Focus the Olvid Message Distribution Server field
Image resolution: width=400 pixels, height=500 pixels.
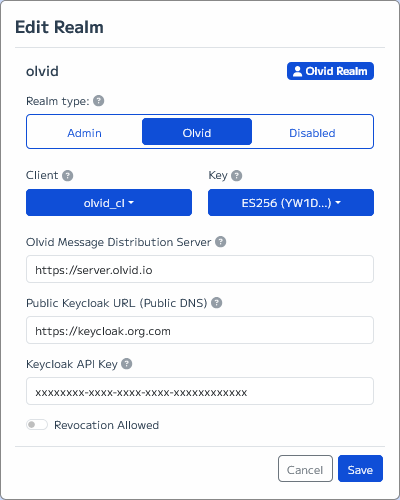click(200, 269)
